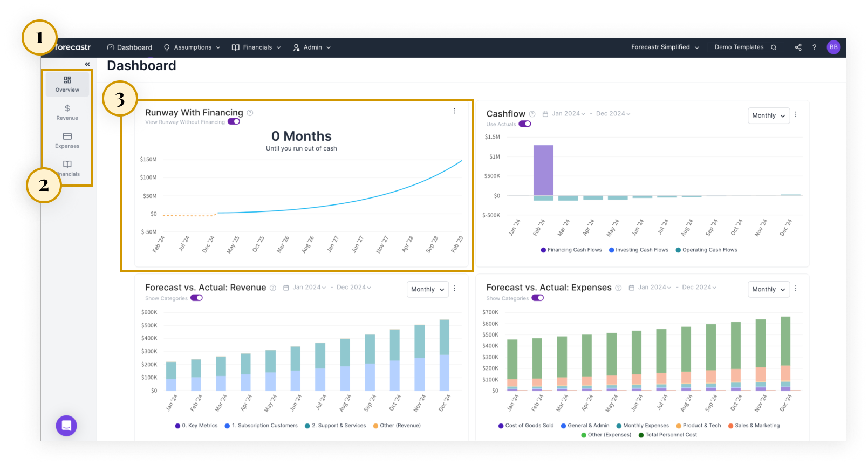868x465 pixels.
Task: Open Cashflow Monthly period dropdown
Action: [769, 115]
